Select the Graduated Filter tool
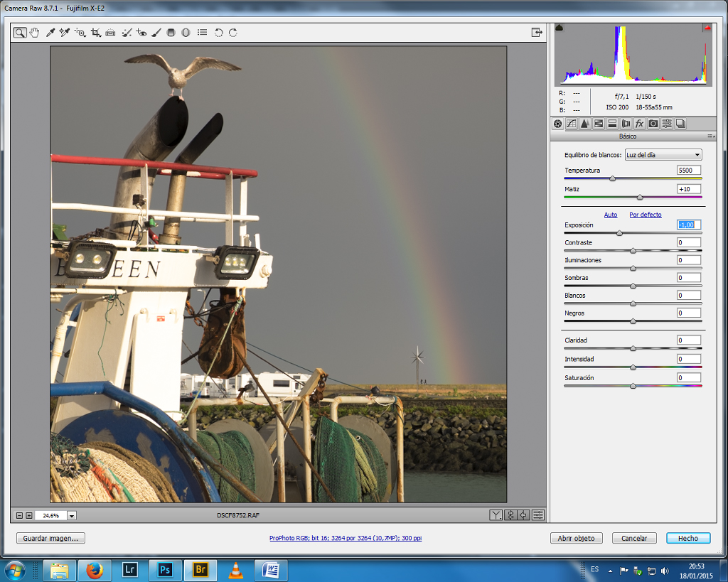The width and height of the screenshot is (728, 582). (x=171, y=33)
